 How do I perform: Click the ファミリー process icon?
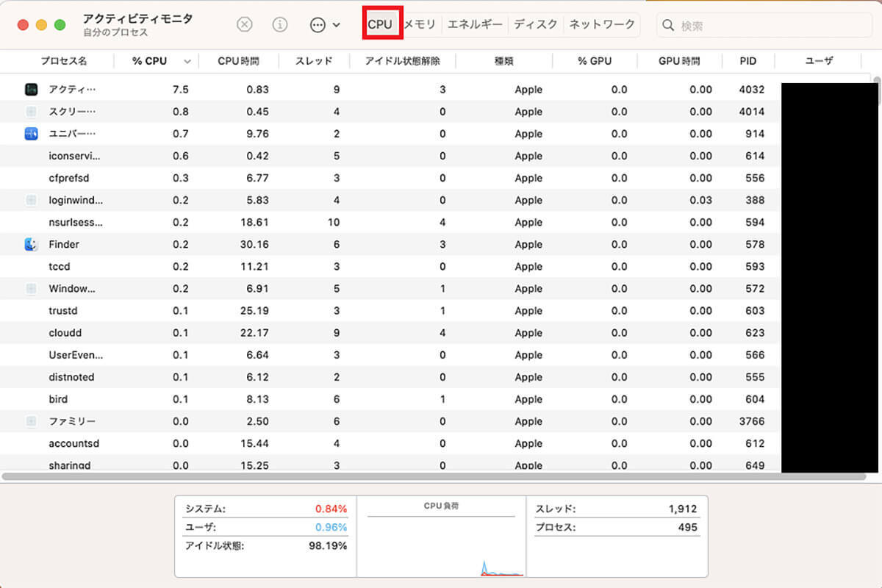click(31, 421)
